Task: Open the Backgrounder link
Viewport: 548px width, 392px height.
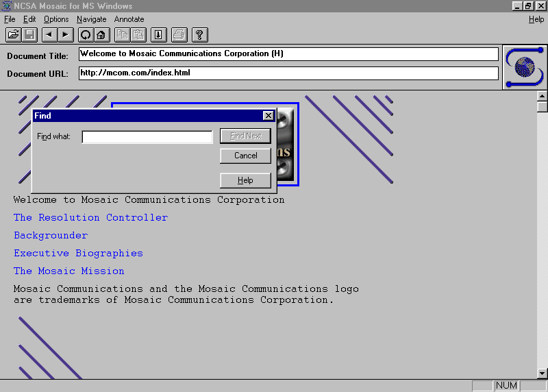Action: pos(51,235)
